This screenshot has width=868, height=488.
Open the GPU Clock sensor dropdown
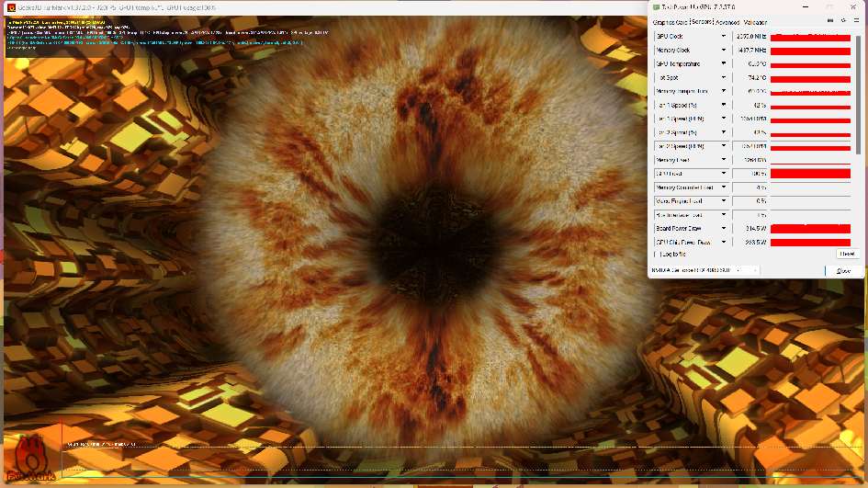point(724,37)
